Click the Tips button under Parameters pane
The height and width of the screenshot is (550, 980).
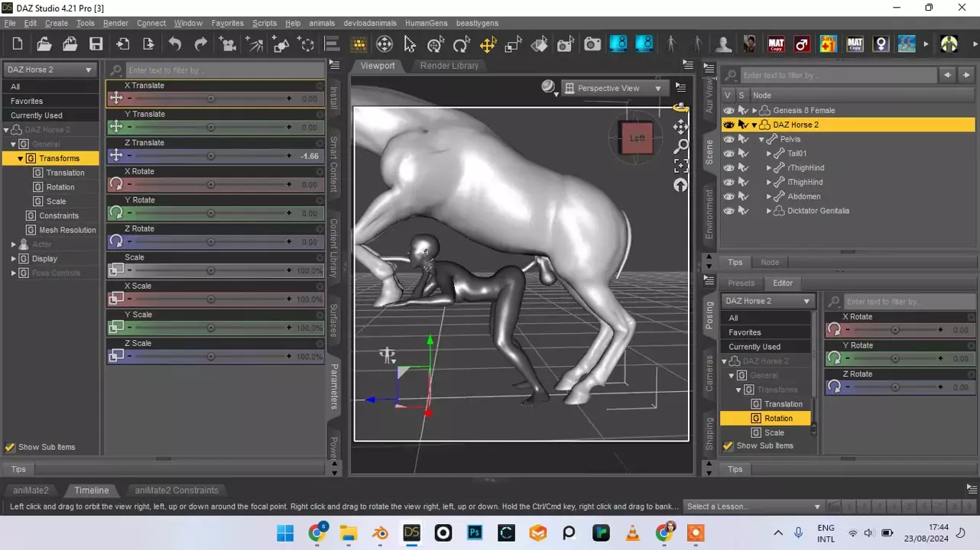pyautogui.click(x=18, y=469)
